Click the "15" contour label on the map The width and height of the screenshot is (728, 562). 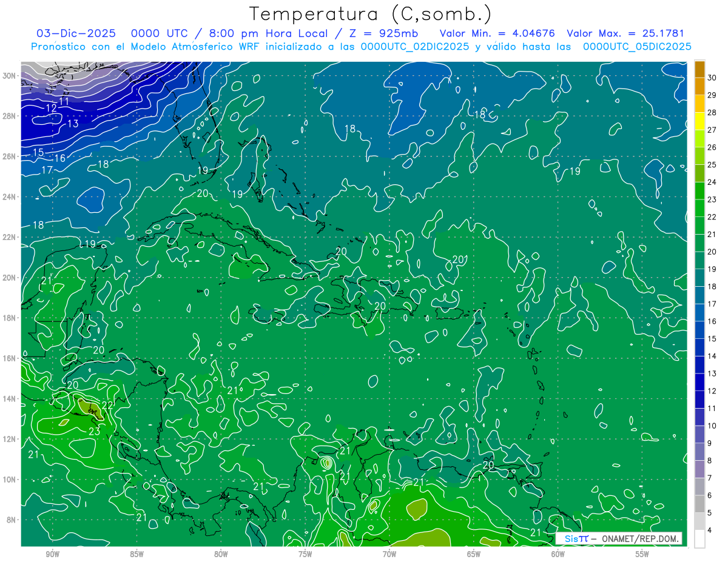(x=38, y=152)
